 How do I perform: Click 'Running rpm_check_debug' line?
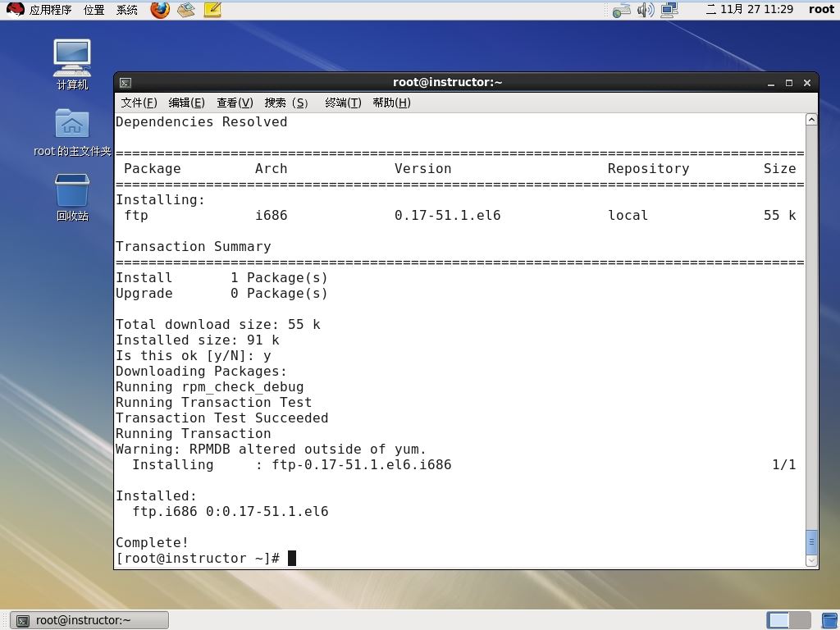pos(210,387)
